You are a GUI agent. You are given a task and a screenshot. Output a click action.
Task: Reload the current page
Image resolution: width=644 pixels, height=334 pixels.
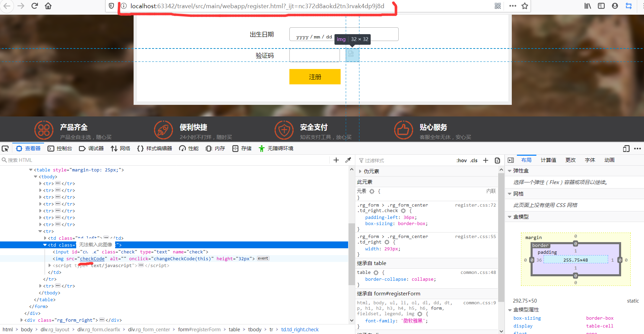coord(35,6)
